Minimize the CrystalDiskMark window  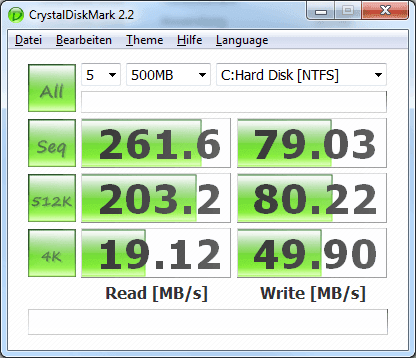click(321, 11)
